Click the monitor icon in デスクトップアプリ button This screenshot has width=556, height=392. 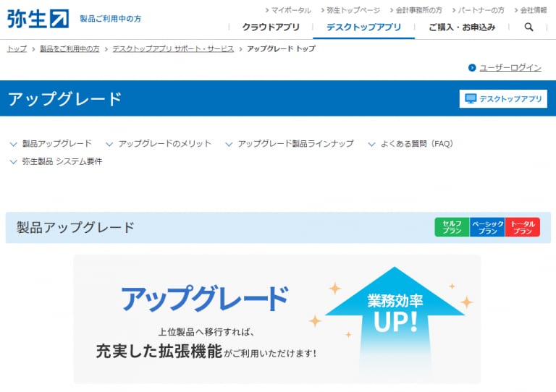point(471,98)
